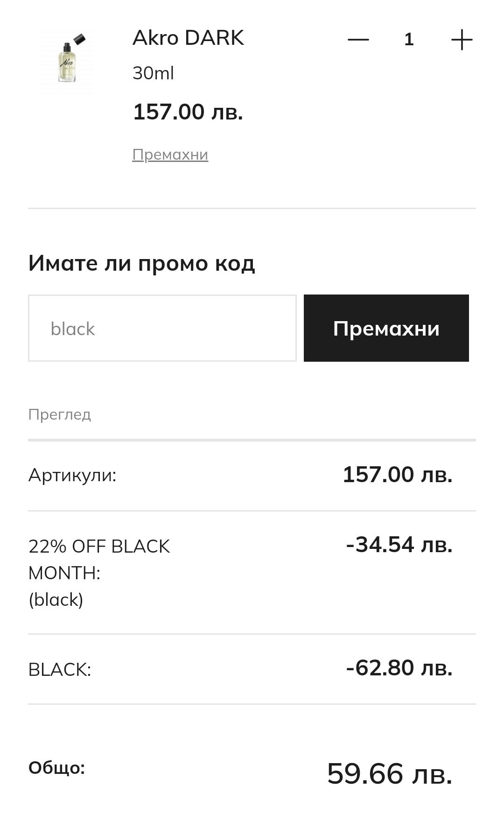The height and width of the screenshot is (828, 504).
Task: Click the Имате ли промо код heading
Action: tap(141, 263)
